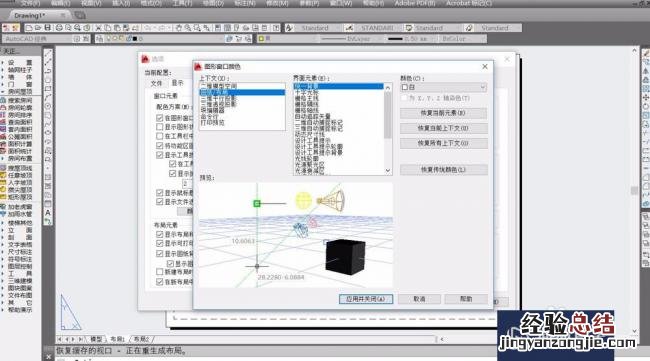Open the ByColor plot style dropdown

click(463, 39)
